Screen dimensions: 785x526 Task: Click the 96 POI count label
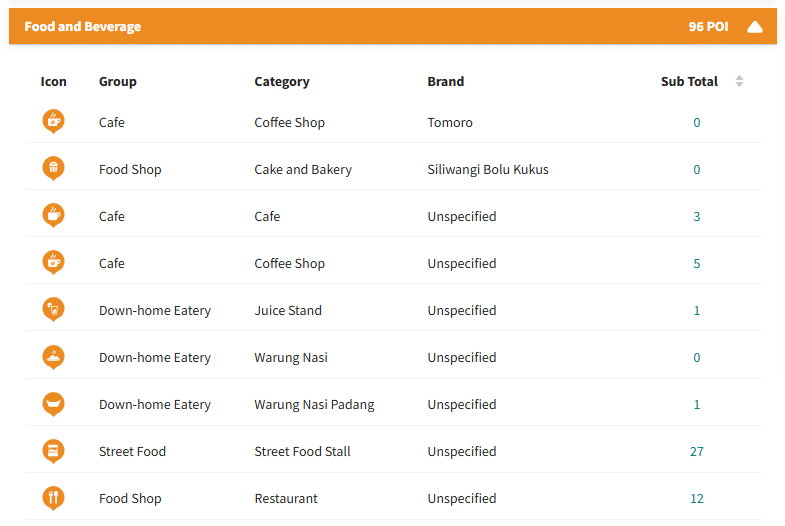(708, 27)
